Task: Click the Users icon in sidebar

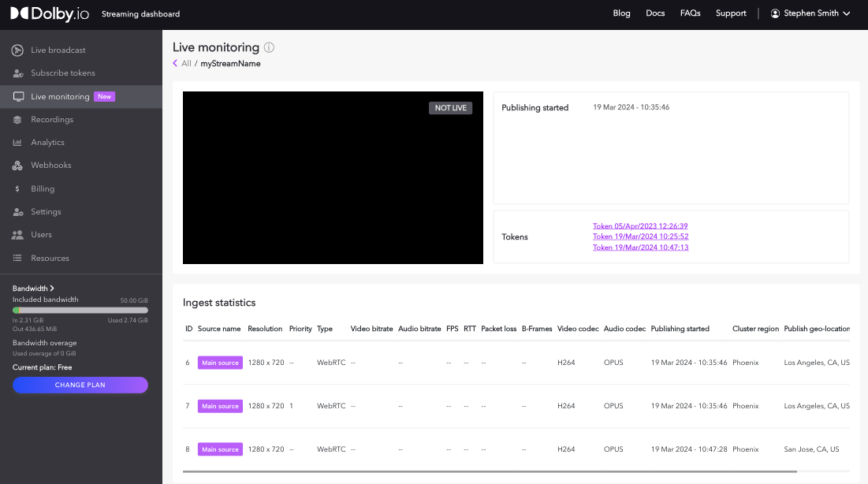Action: (x=17, y=235)
